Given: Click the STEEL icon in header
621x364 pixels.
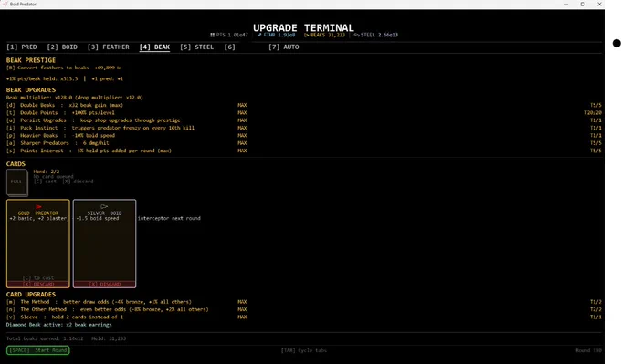Looking at the screenshot, I should point(356,35).
